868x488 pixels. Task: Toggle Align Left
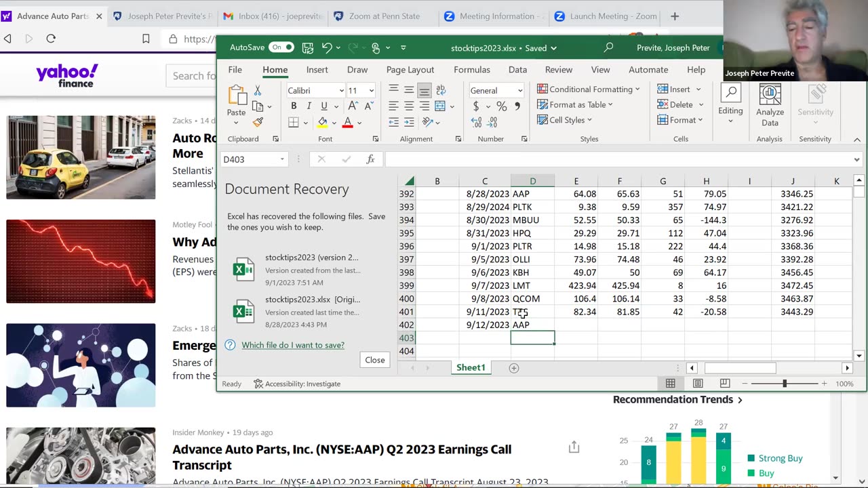[x=393, y=106]
